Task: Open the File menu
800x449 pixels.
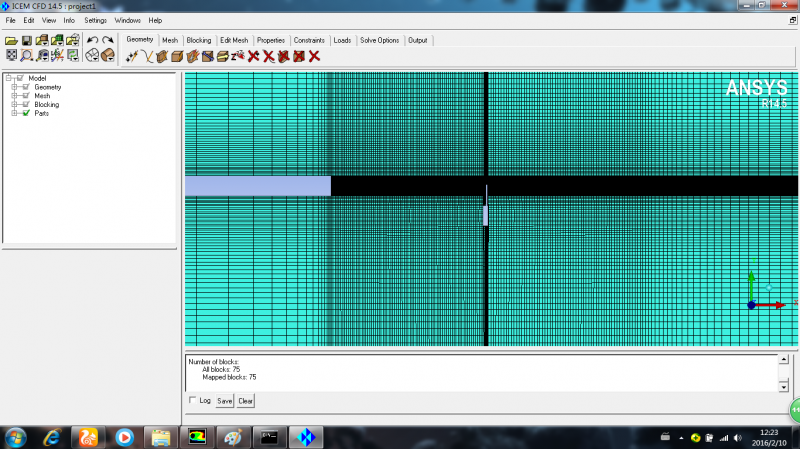Action: pyautogui.click(x=11, y=20)
